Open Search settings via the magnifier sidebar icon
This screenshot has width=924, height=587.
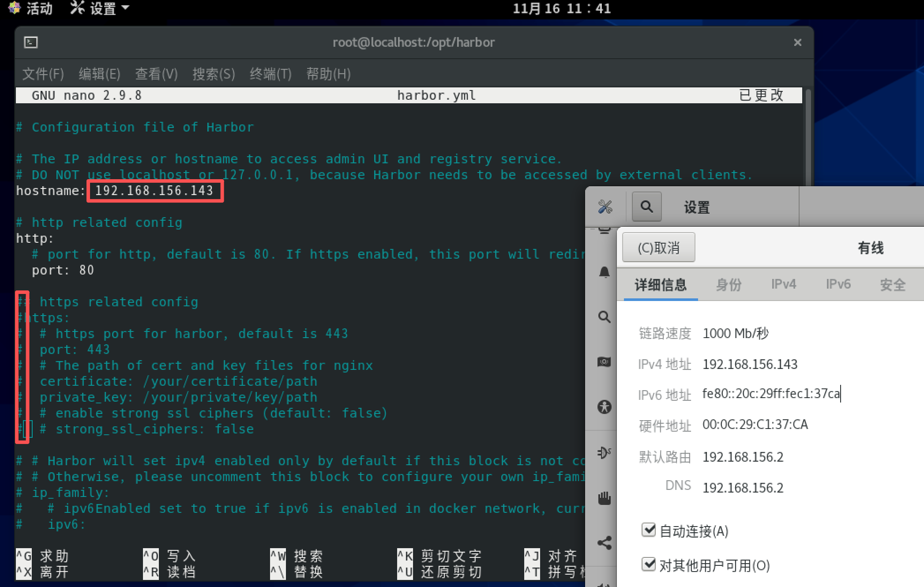(604, 317)
